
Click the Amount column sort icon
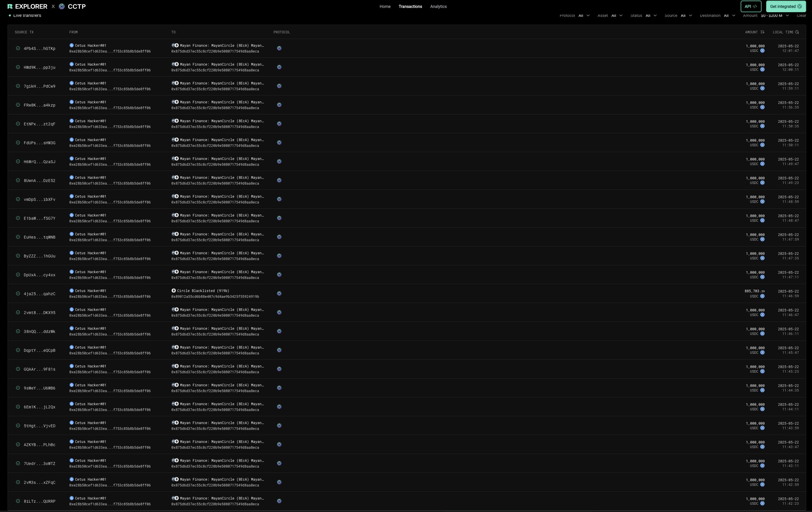tap(762, 32)
